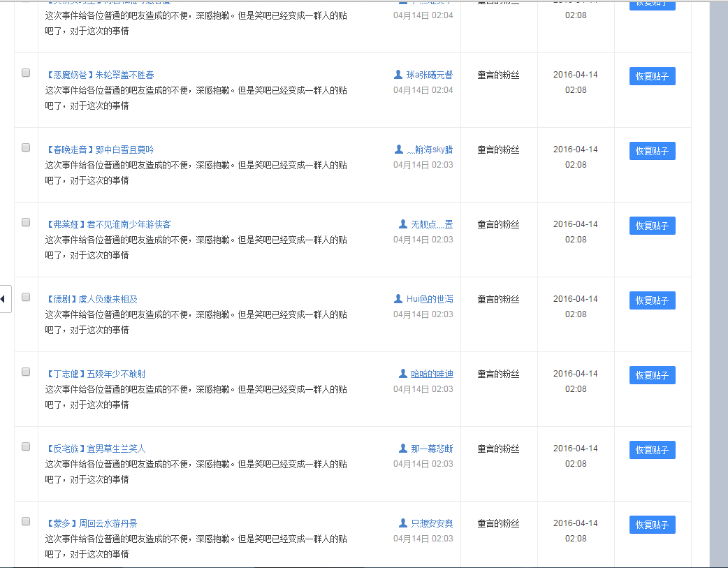Open post title 【弗莱娅】君不见淮南少年游侠客

tap(108, 224)
